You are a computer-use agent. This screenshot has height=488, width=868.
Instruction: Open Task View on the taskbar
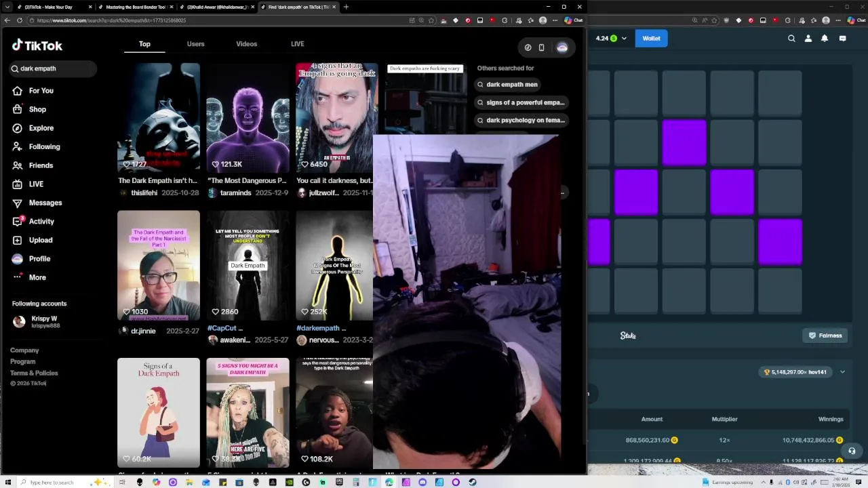[122, 483]
